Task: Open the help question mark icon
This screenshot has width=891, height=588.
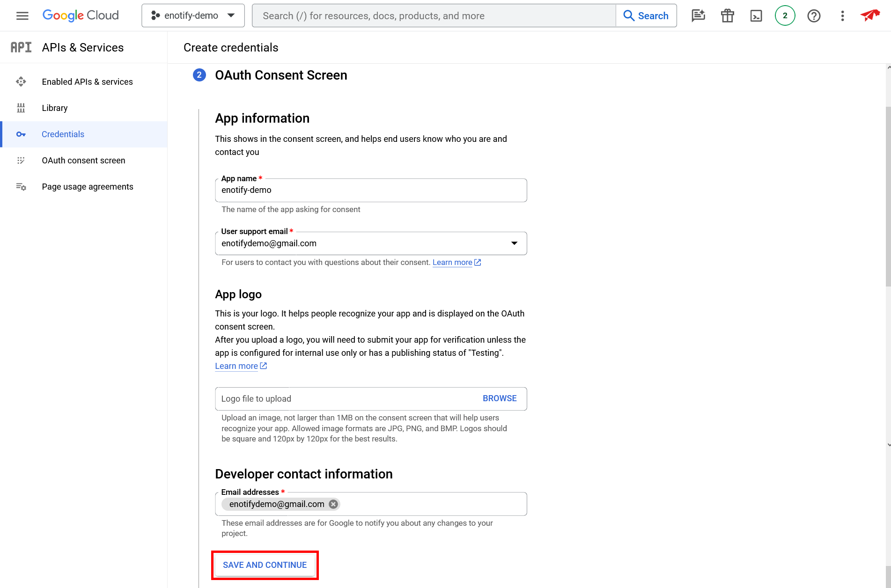Action: (x=814, y=16)
